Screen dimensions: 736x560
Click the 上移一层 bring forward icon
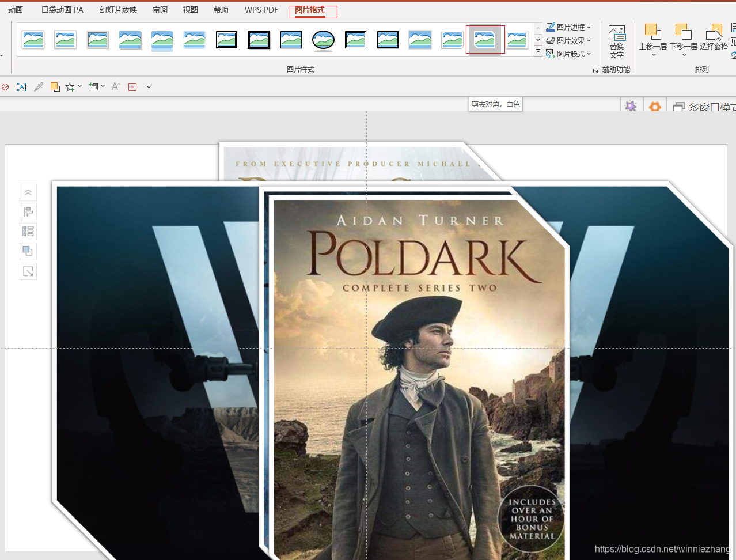[x=652, y=31]
